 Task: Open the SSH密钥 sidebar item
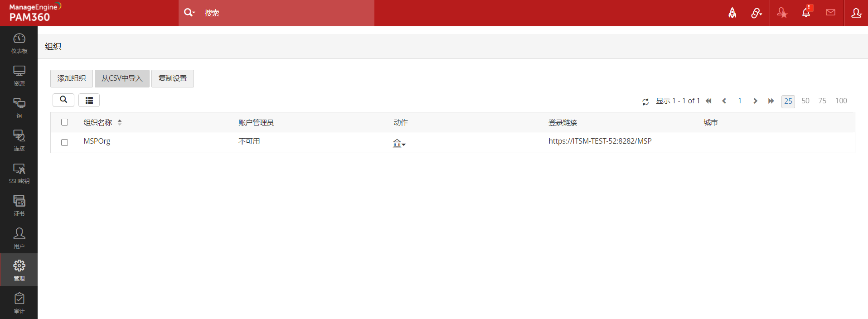point(19,173)
